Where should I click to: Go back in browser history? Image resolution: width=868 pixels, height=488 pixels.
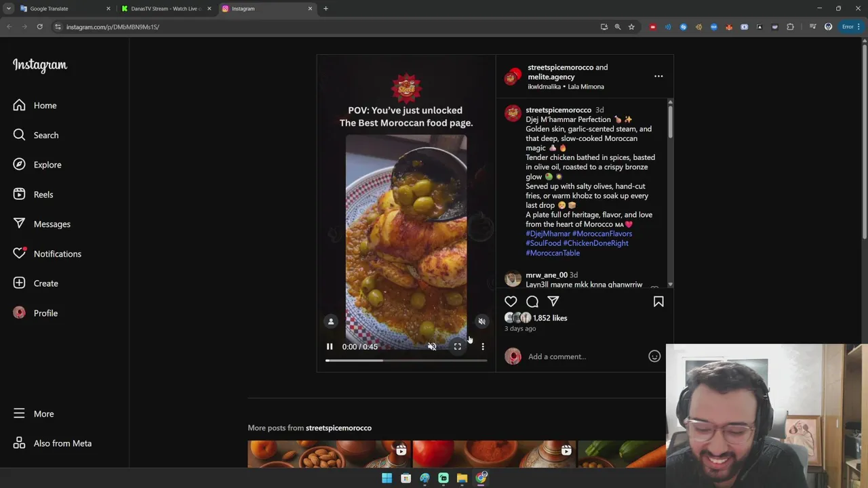[x=9, y=26]
